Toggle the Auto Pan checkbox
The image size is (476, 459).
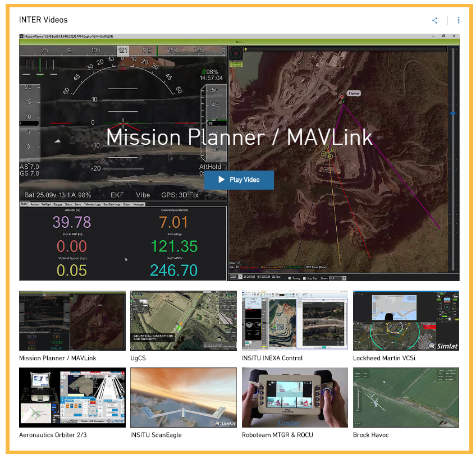coord(304,278)
